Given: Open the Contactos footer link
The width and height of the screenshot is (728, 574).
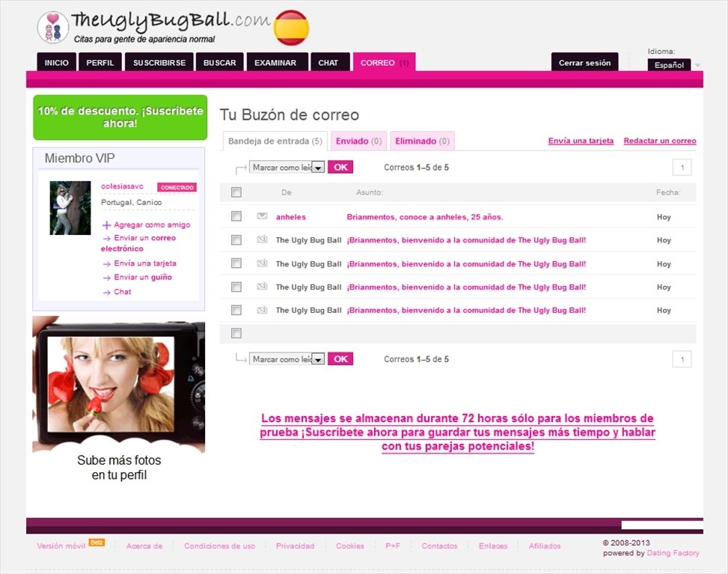Looking at the screenshot, I should coord(439,546).
